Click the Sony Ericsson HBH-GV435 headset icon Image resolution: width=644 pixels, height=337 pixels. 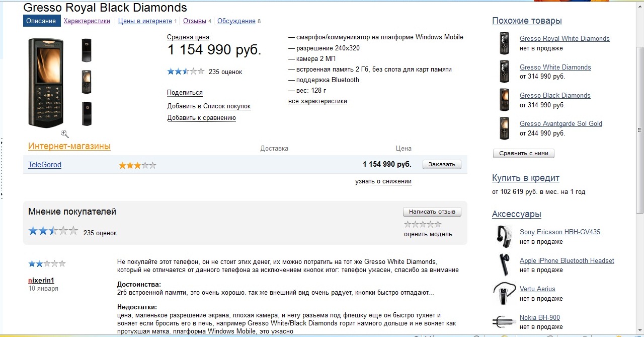click(504, 236)
